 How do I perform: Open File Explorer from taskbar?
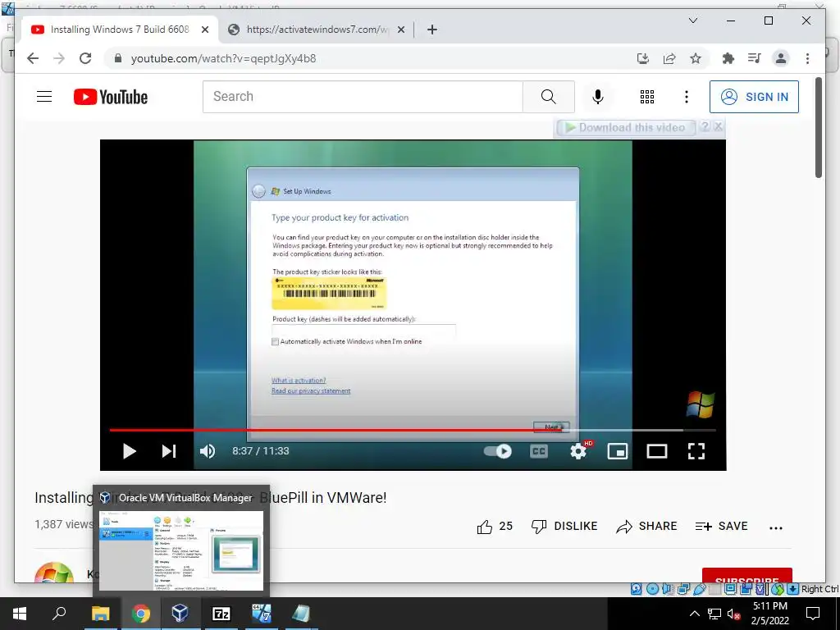(x=101, y=614)
